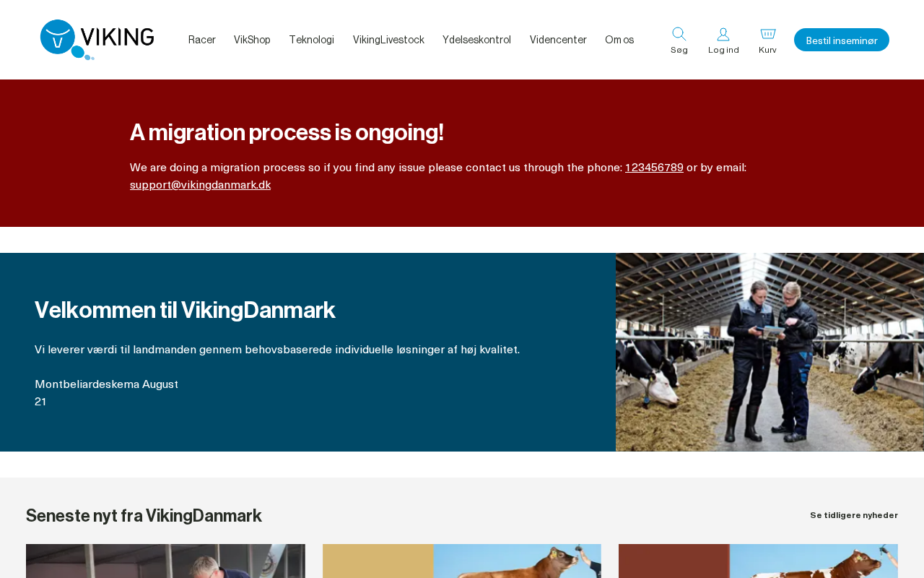Screen dimensions: 924x578
Task: Select Teknologi in navigation
Action: click(x=312, y=40)
